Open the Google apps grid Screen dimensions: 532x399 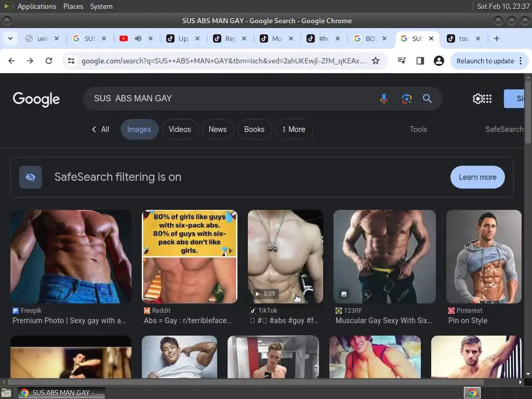pyautogui.click(x=487, y=99)
